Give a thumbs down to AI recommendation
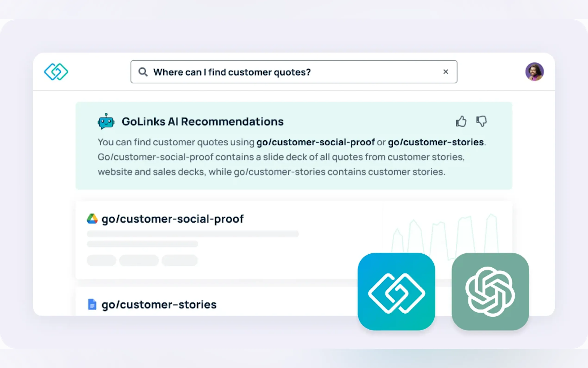This screenshot has height=368, width=588. coord(481,121)
